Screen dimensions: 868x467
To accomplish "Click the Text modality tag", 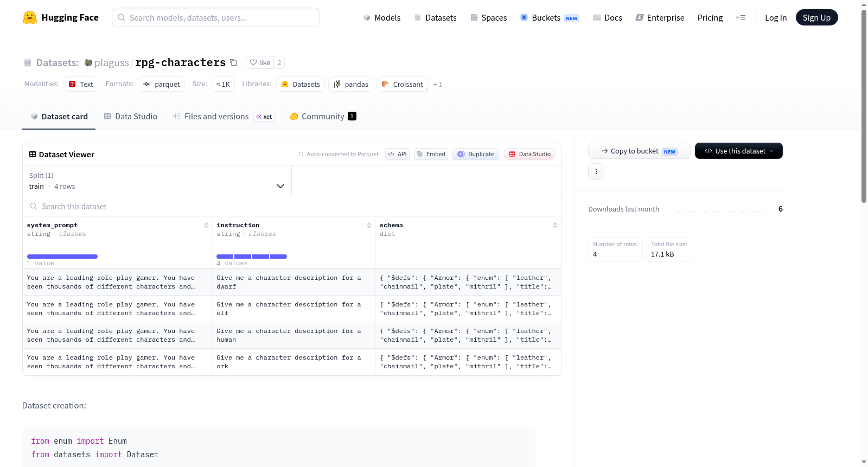I will click(x=81, y=84).
